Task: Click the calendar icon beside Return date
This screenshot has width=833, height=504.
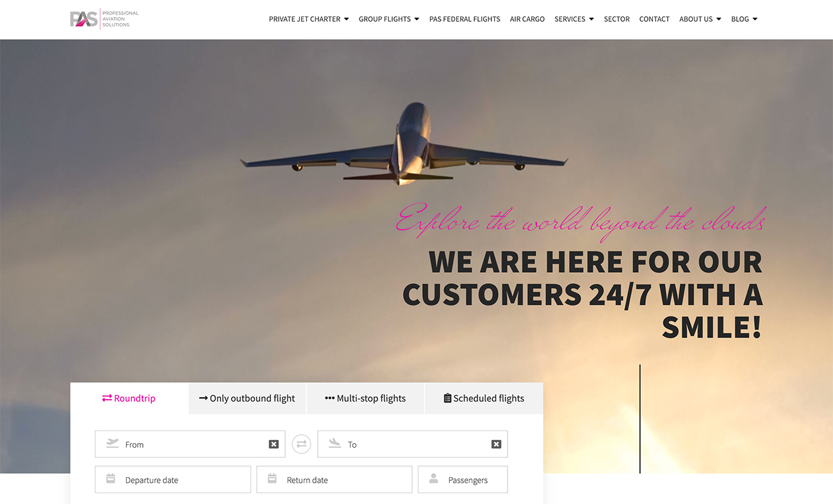Action: pos(272,478)
